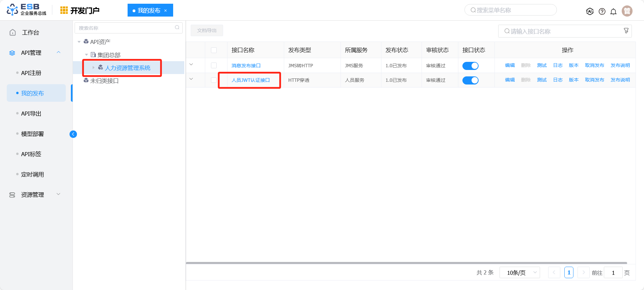Open the notifications bell icon
The width and height of the screenshot is (644, 290).
613,11
